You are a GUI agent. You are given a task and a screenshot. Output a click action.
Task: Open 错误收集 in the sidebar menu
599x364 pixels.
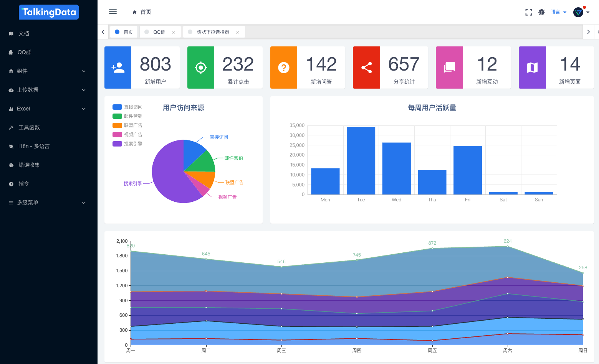point(49,165)
